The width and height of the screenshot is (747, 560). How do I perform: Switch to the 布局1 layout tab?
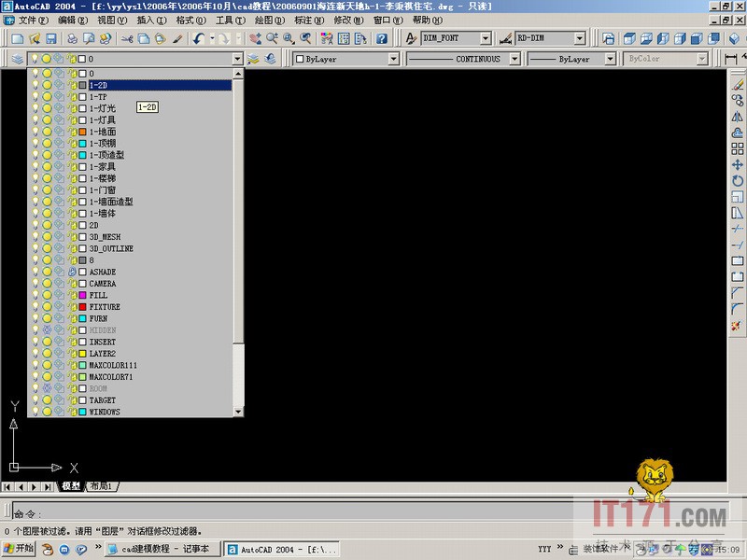click(x=100, y=486)
